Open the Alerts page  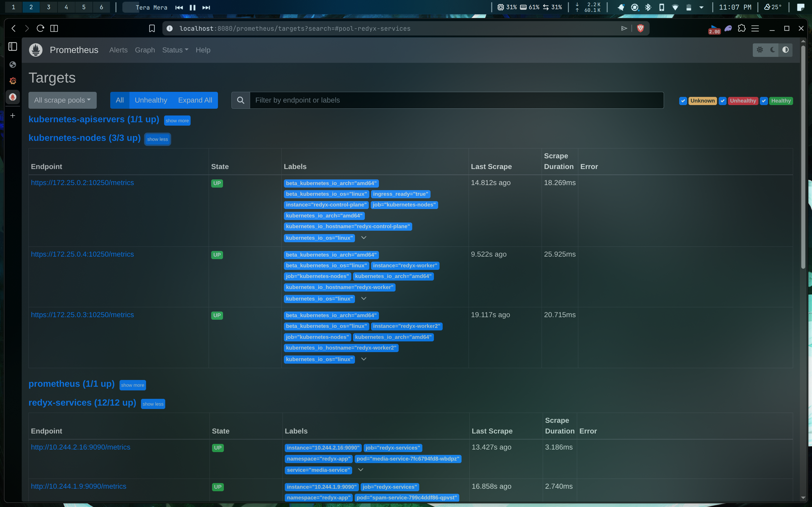pos(118,50)
